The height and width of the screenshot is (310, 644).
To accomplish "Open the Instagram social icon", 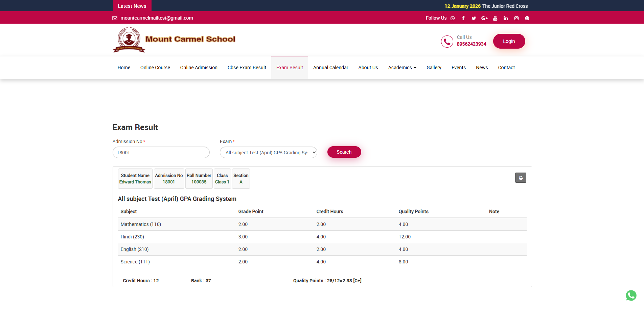I will pyautogui.click(x=516, y=18).
